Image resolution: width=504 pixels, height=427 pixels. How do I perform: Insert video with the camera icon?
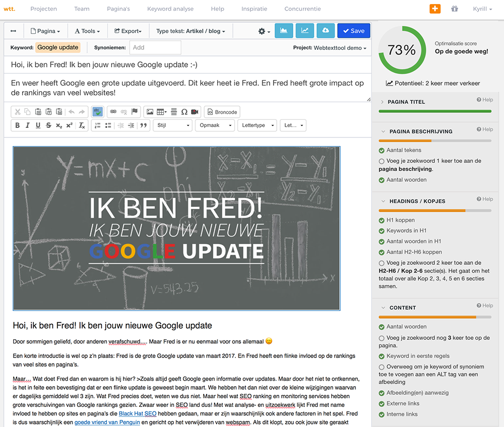point(195,112)
